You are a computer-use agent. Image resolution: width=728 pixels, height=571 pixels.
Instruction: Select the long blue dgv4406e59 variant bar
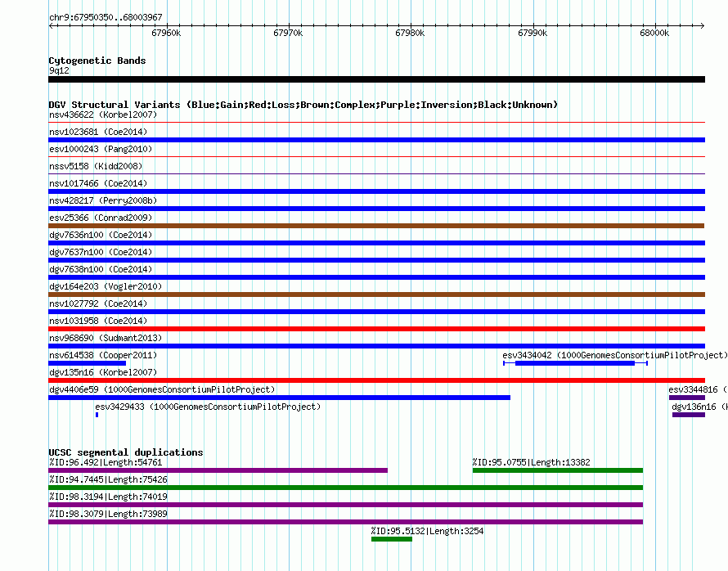[280, 398]
